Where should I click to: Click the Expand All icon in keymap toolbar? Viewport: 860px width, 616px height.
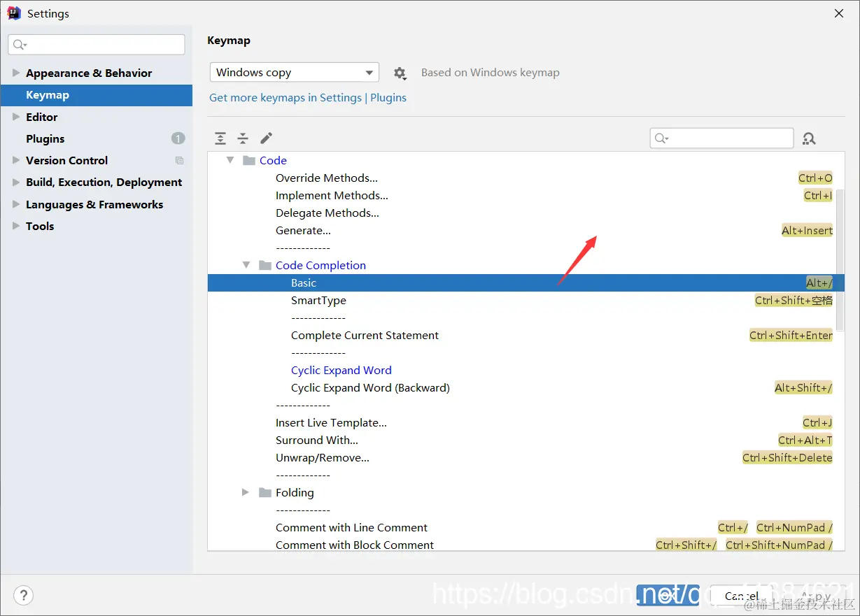tap(220, 138)
